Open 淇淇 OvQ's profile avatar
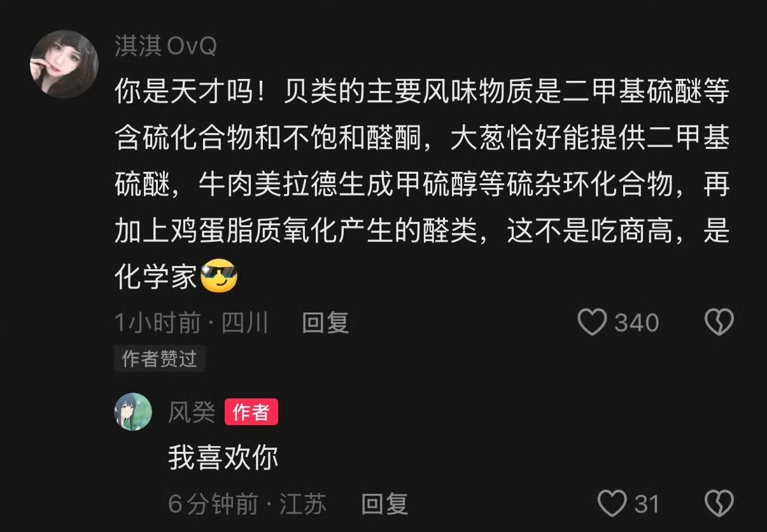 pyautogui.click(x=64, y=64)
